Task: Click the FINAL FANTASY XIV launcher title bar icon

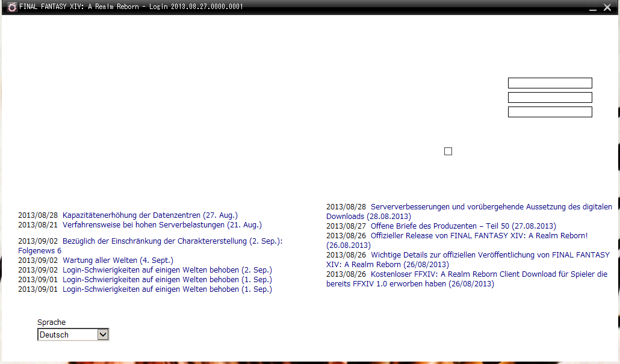Action: [x=12, y=7]
